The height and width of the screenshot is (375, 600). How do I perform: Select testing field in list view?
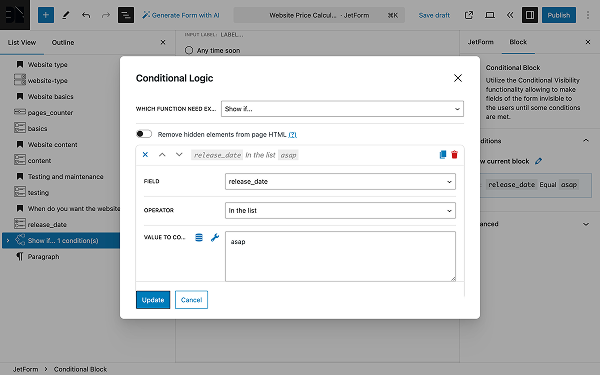coord(38,193)
